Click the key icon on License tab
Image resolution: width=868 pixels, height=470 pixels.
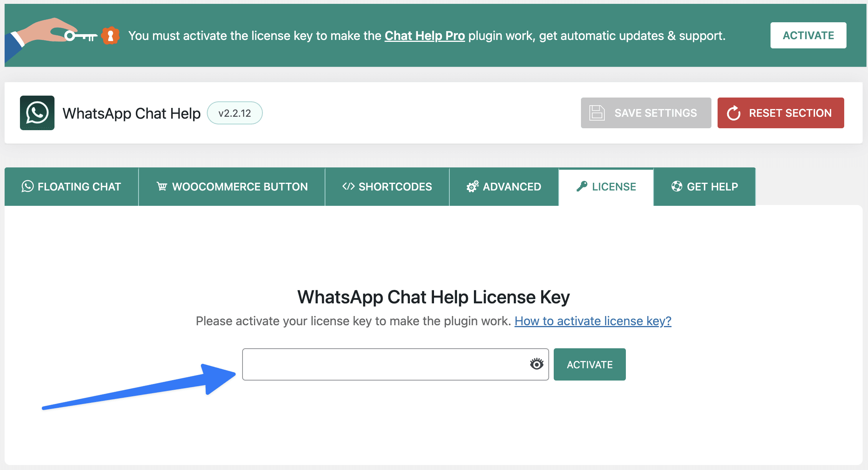click(x=582, y=186)
